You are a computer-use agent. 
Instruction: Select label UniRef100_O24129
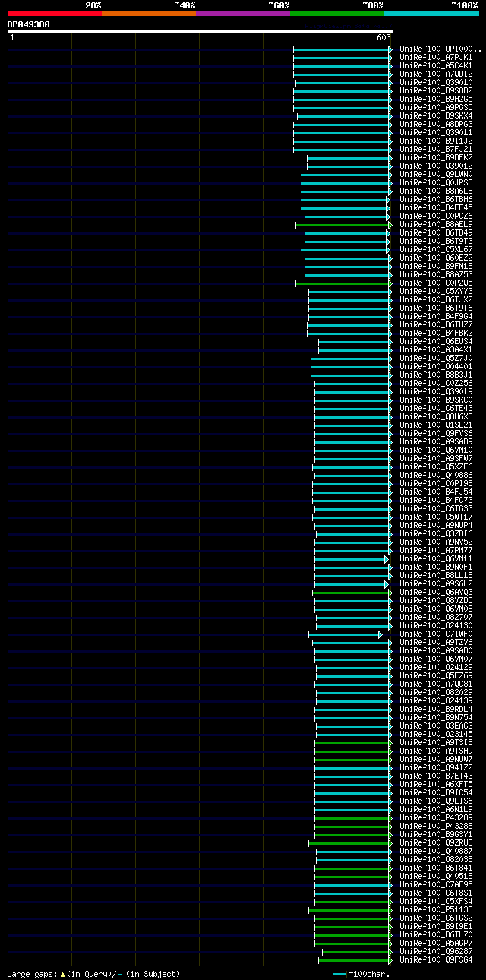[436, 667]
